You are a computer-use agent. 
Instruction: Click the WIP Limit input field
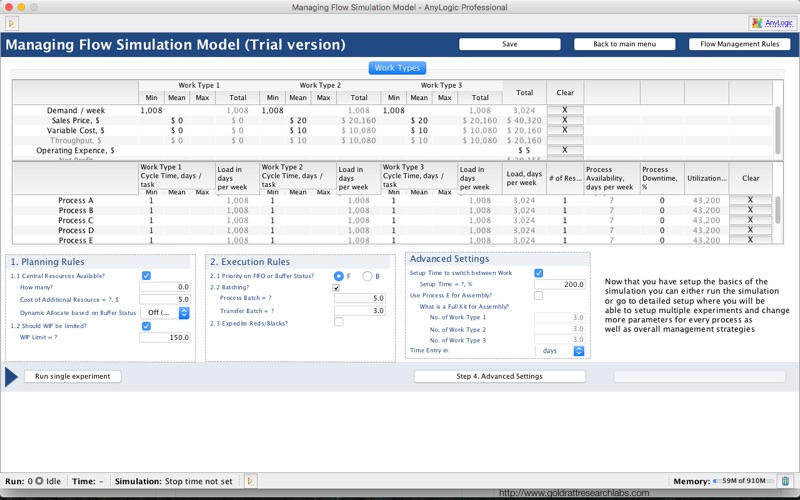(x=165, y=337)
